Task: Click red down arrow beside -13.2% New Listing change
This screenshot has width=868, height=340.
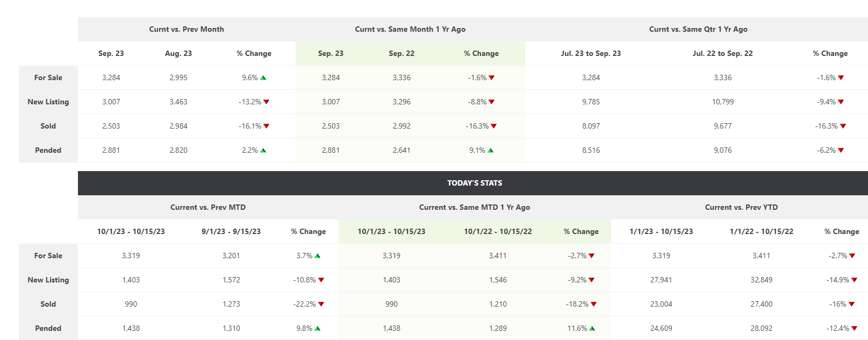Action: [267, 102]
